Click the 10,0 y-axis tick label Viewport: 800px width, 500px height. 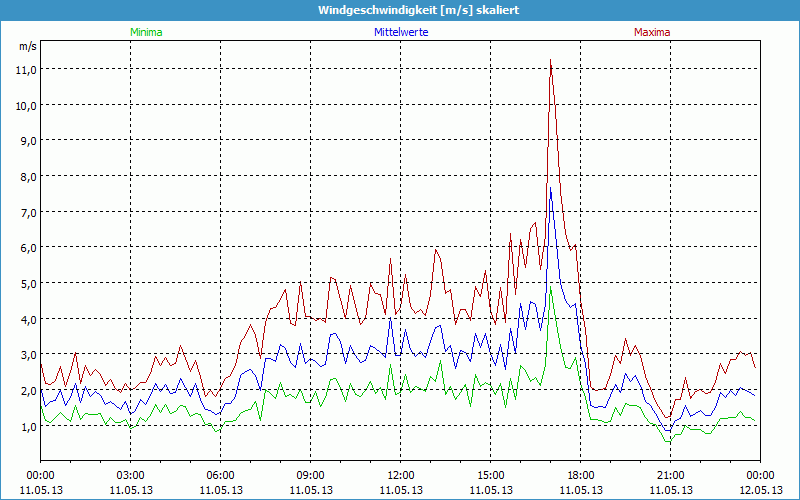point(26,105)
